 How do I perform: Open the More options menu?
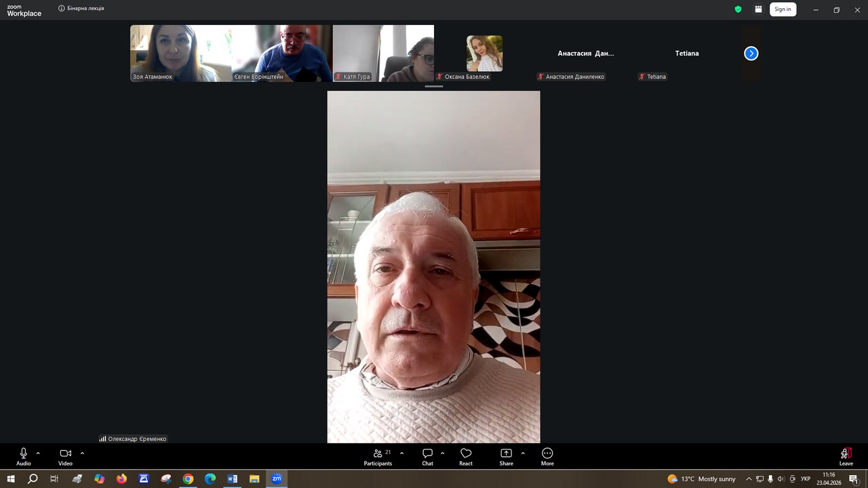(547, 456)
